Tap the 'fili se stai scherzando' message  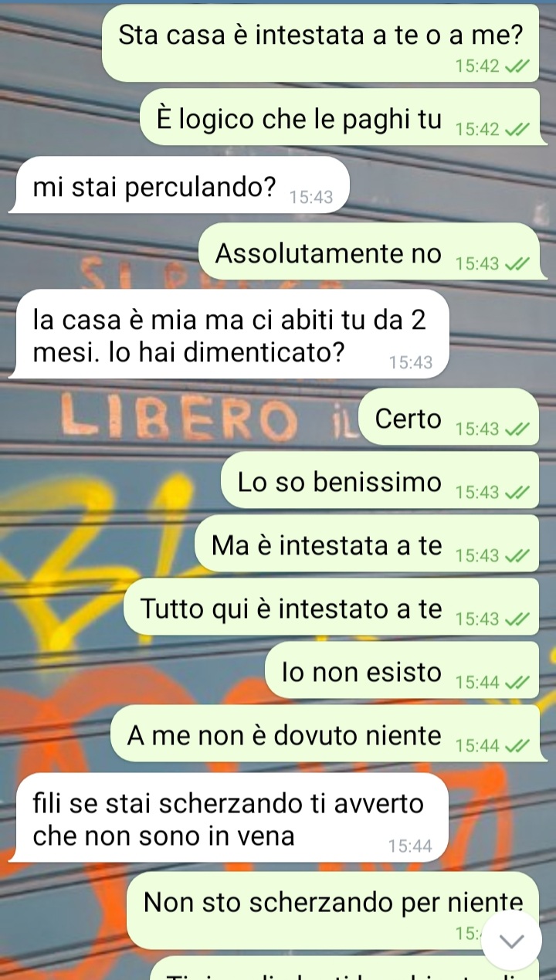pyautogui.click(x=229, y=818)
